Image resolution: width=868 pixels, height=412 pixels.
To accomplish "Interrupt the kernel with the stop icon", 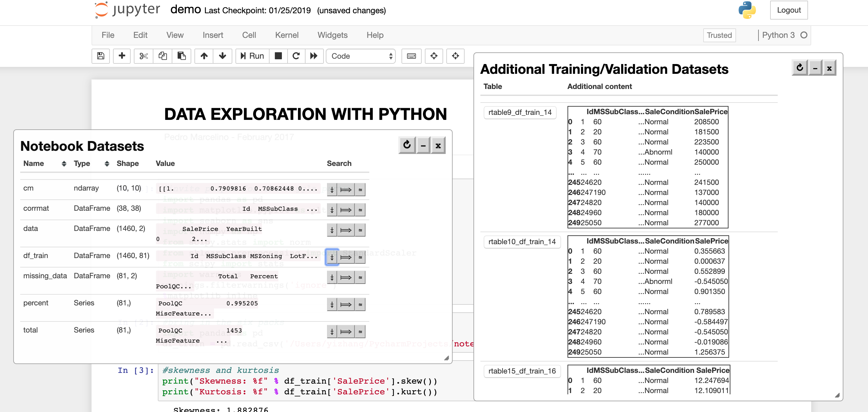I will (278, 56).
